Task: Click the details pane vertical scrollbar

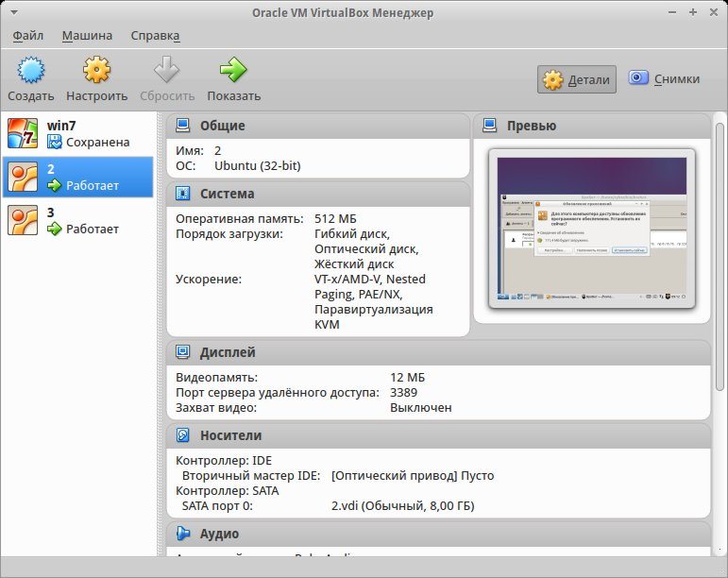Action: click(x=720, y=256)
